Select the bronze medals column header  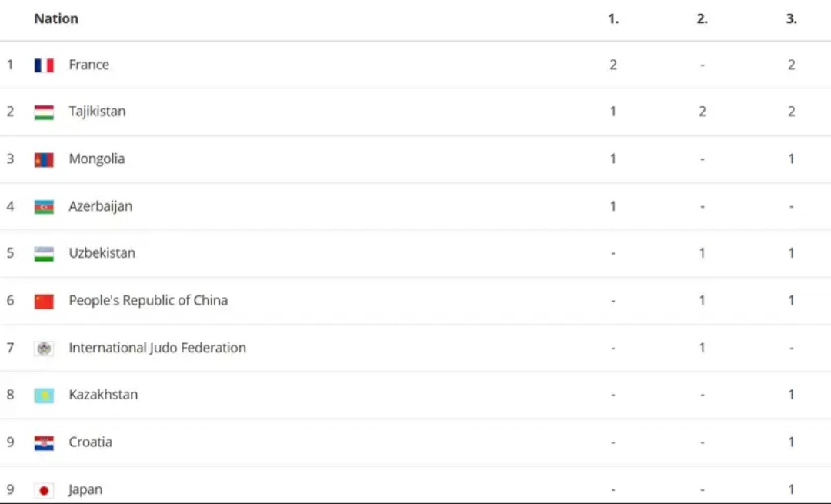point(791,18)
